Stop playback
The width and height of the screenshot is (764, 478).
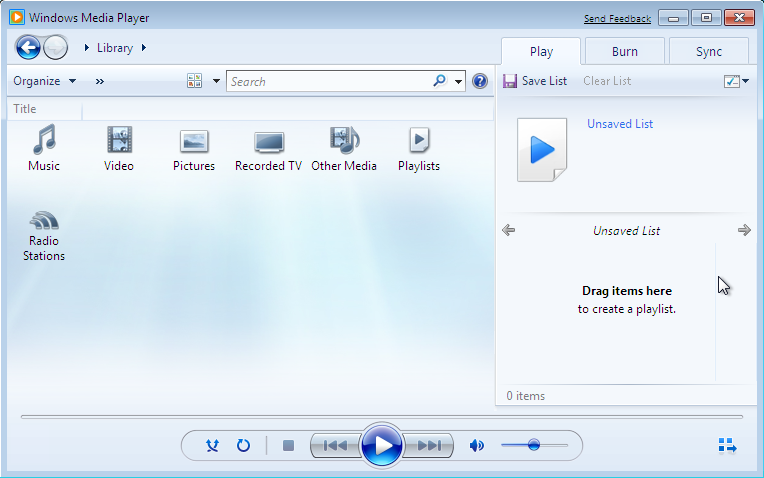click(288, 445)
